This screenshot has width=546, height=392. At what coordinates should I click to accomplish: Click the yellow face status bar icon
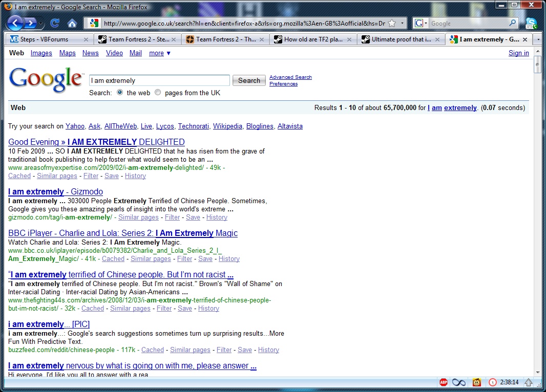(477, 382)
